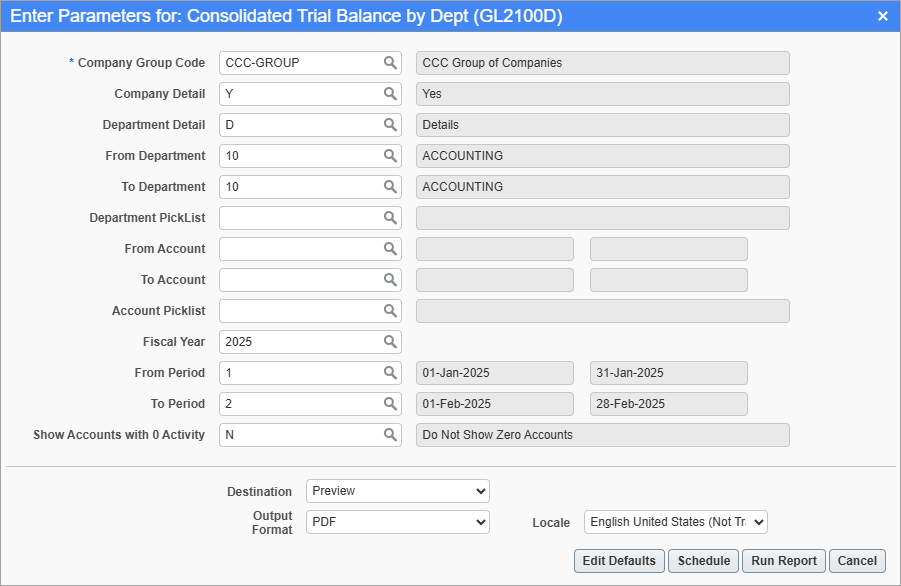Open the Locale dropdown
The width and height of the screenshot is (901, 586).
(x=676, y=522)
